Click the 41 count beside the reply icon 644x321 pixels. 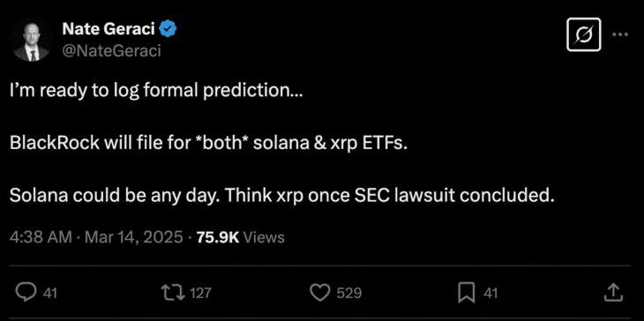coord(50,293)
